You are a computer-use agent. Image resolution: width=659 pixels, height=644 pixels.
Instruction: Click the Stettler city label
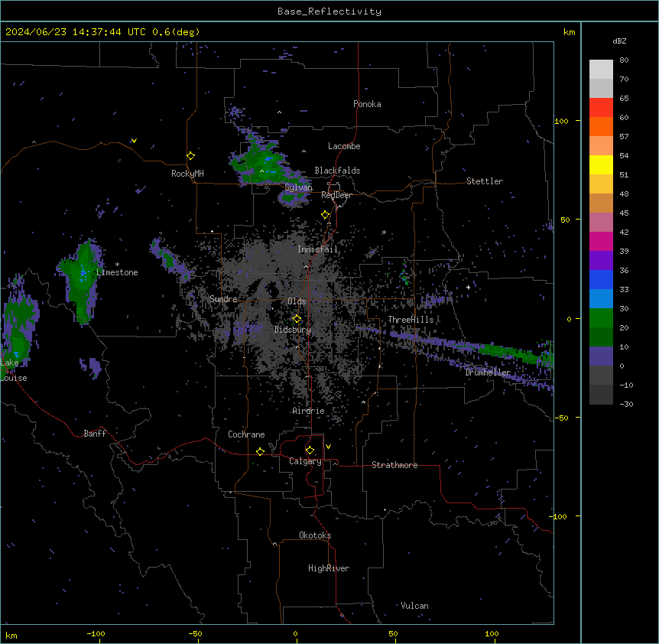click(484, 181)
